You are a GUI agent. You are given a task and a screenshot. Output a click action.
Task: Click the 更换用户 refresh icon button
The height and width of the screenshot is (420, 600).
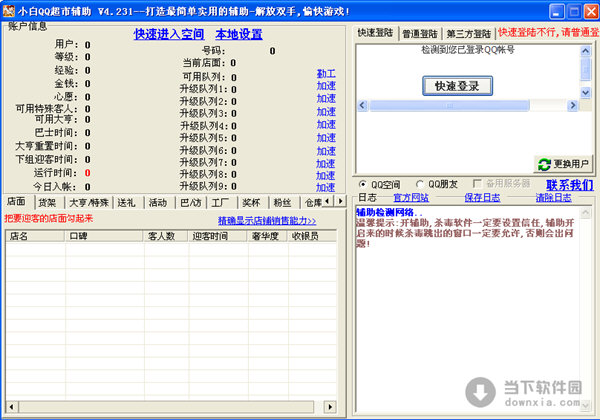[x=563, y=163]
